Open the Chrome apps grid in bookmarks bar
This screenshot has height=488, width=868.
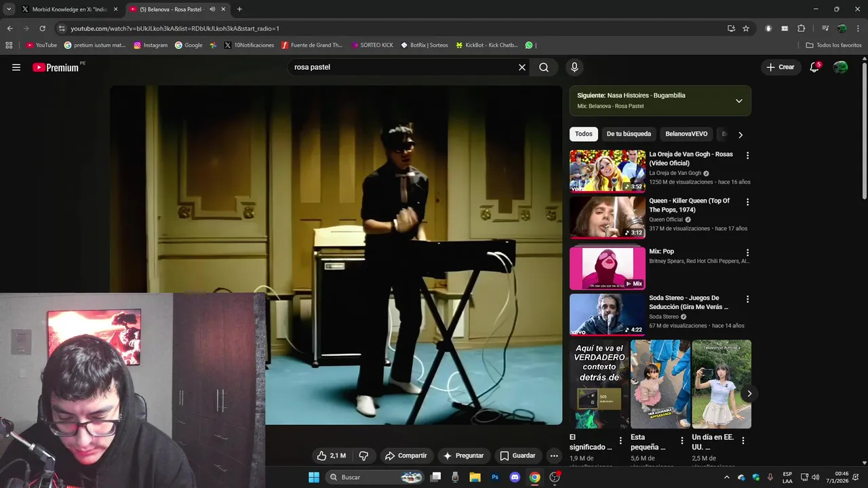(9, 45)
